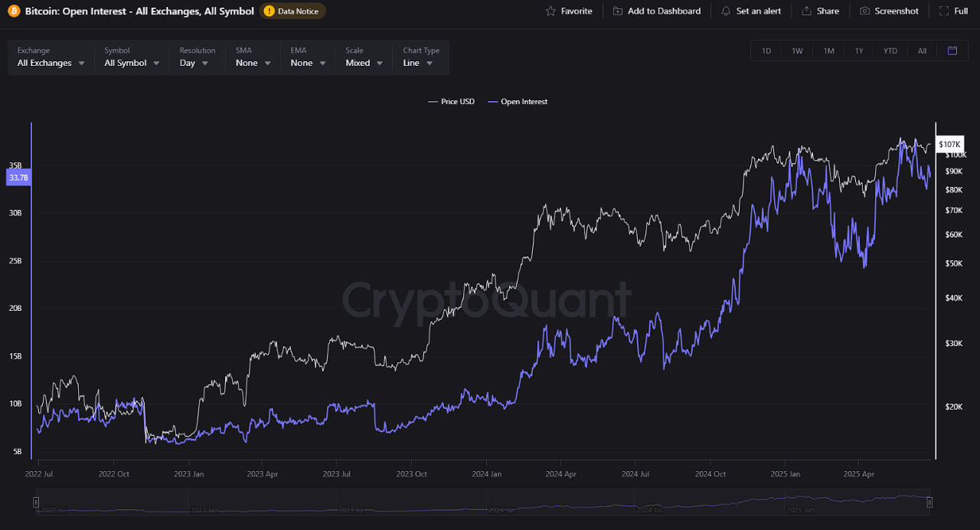Expand the Symbol dropdown showing All Symbol

(132, 57)
